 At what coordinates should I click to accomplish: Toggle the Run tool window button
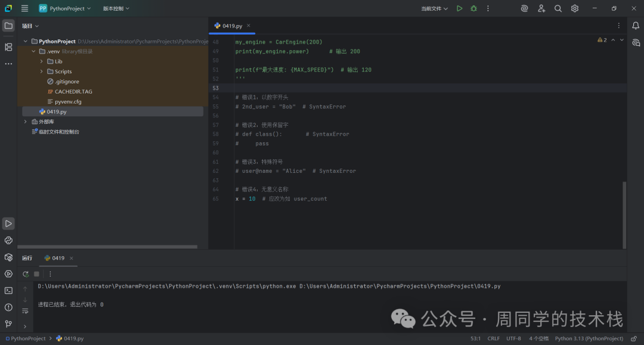tap(8, 223)
